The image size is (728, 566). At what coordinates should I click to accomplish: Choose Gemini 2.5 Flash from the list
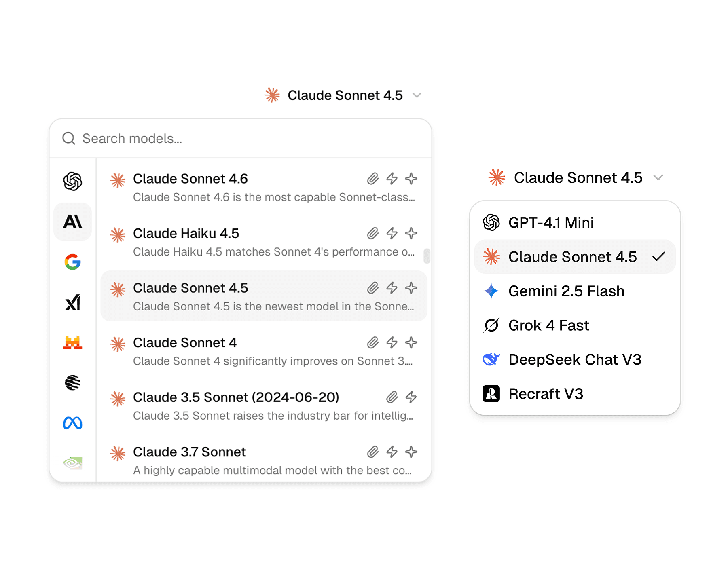pyautogui.click(x=575, y=291)
